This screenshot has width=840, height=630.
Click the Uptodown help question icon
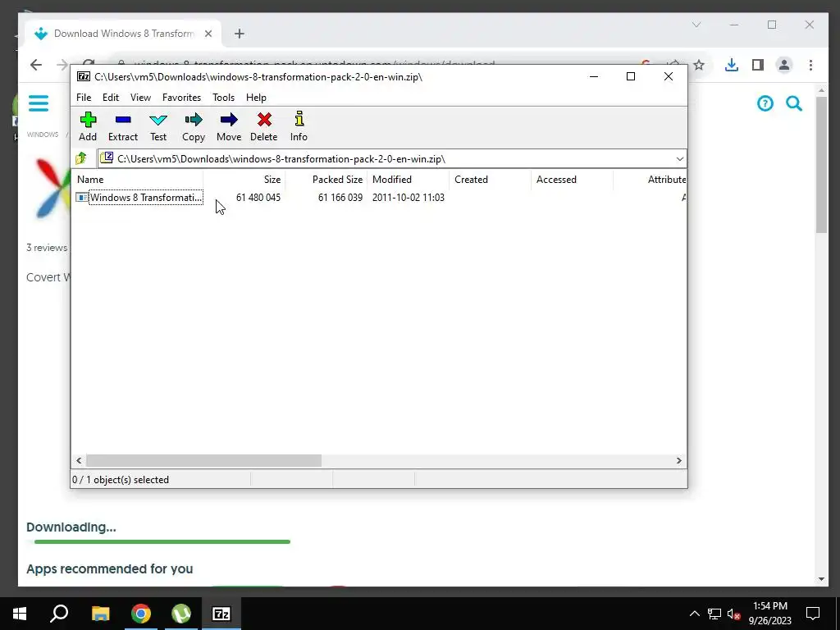765,103
